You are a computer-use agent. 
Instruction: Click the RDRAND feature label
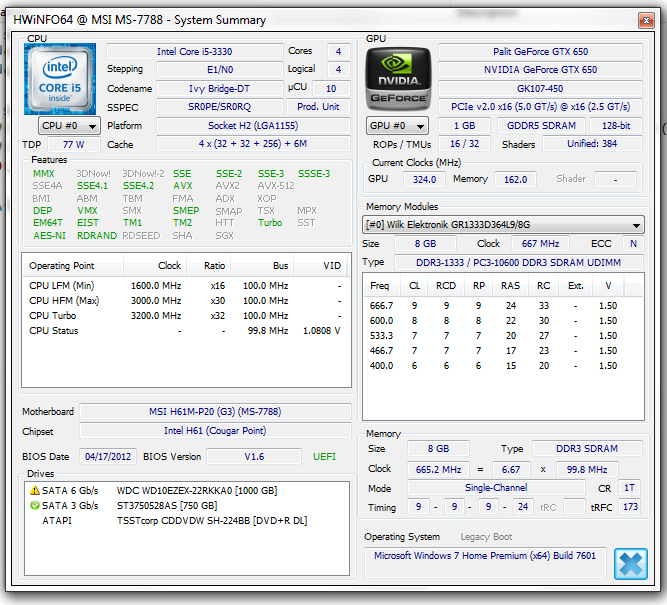(x=97, y=236)
